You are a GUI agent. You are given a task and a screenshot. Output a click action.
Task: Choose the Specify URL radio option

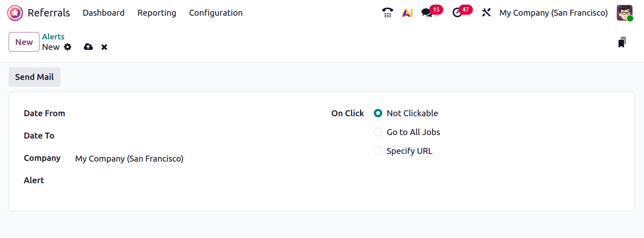point(378,151)
